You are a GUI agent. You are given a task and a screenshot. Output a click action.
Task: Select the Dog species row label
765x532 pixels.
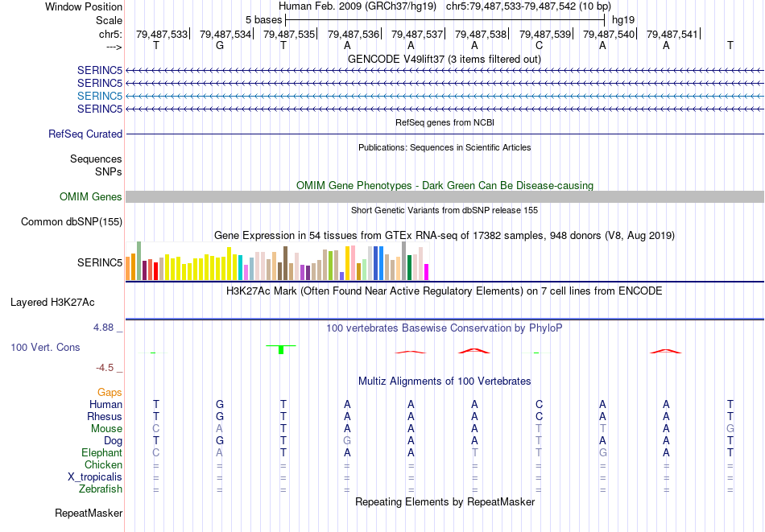pyautogui.click(x=113, y=441)
